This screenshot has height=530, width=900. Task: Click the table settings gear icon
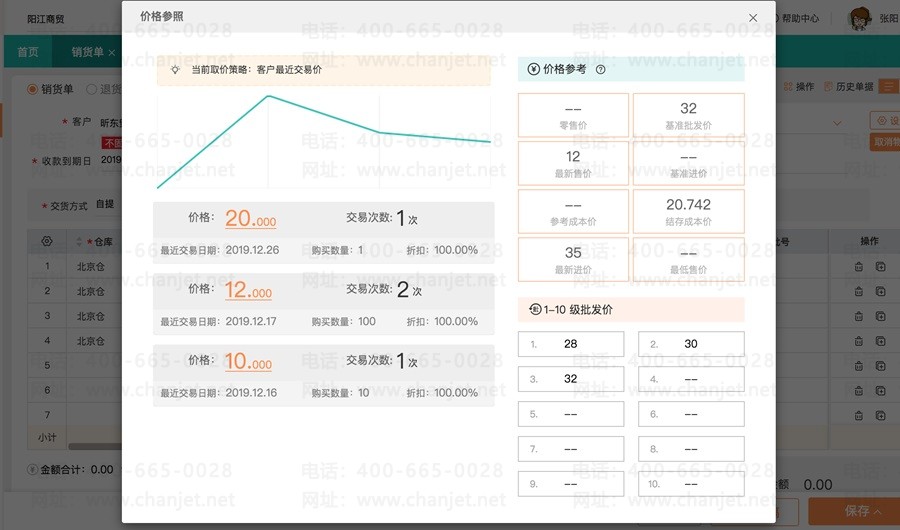[46, 241]
